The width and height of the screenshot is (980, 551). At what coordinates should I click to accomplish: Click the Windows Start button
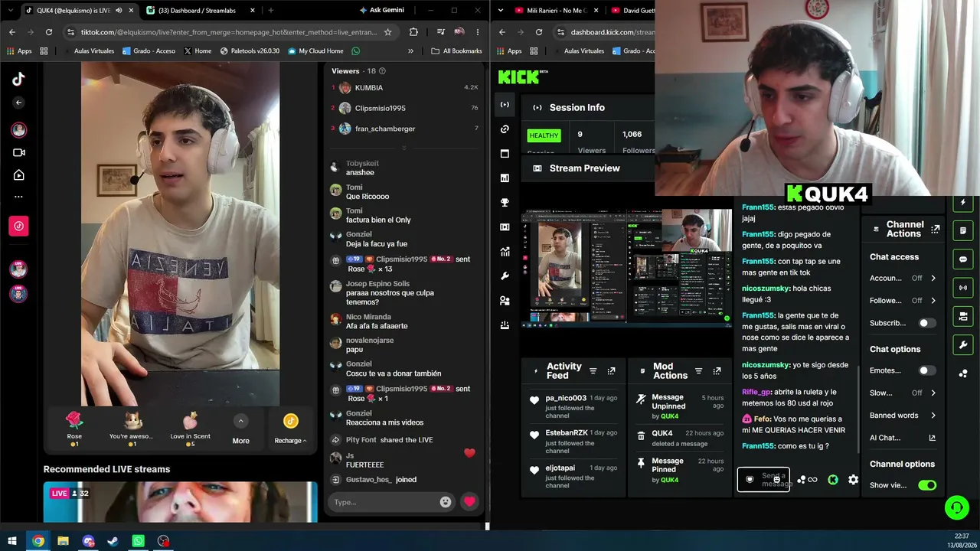click(x=12, y=541)
